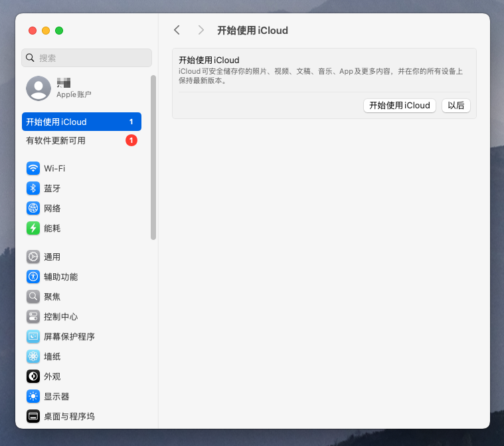The width and height of the screenshot is (504, 446).
Task: Click the red software update badge
Action: 131,140
